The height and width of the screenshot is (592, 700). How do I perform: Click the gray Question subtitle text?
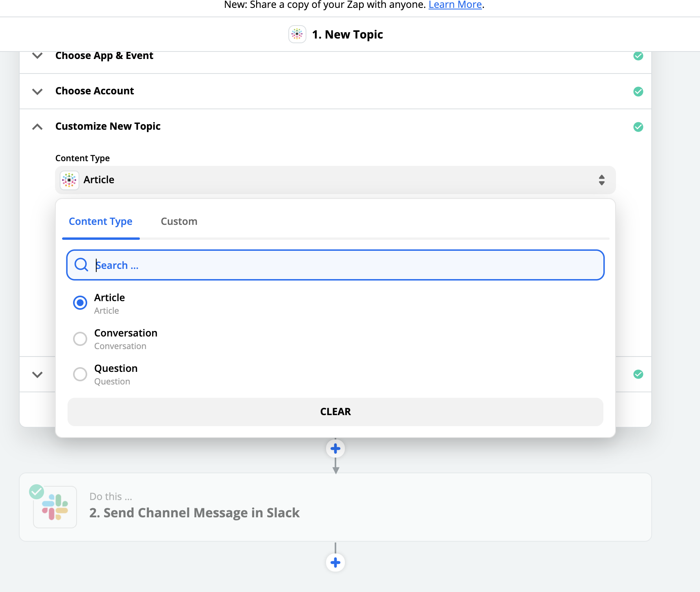(x=112, y=382)
